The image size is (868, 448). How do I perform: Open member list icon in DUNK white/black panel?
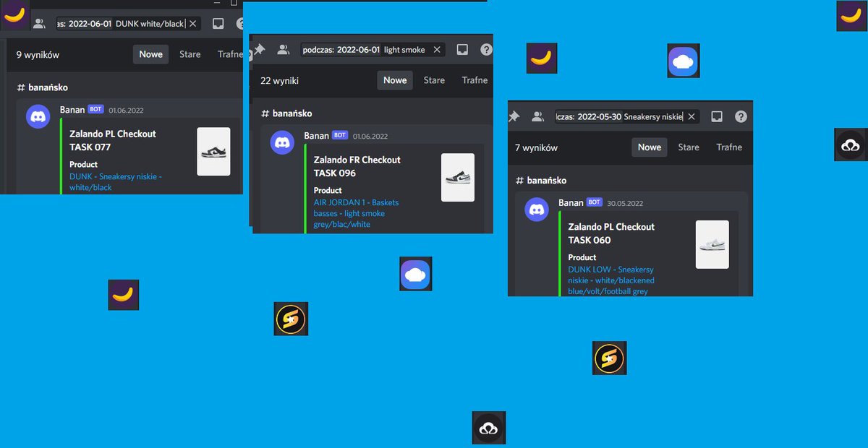pos(39,24)
